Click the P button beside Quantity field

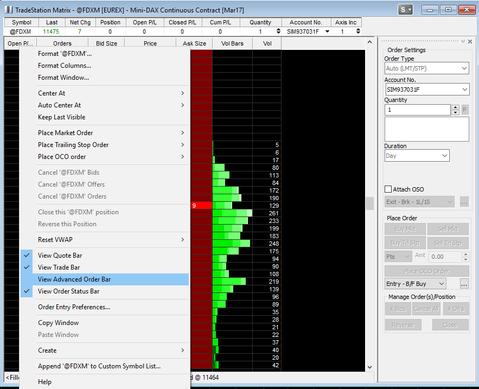coord(465,110)
